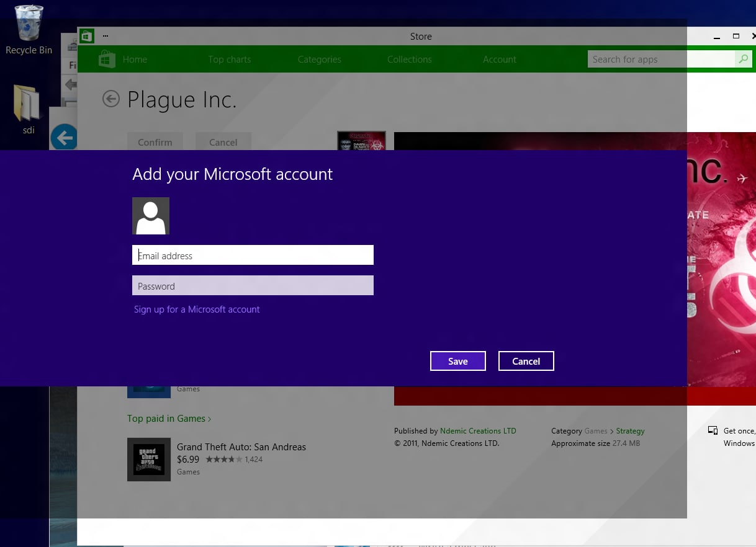
Task: Open the Top charts section
Action: 230,60
